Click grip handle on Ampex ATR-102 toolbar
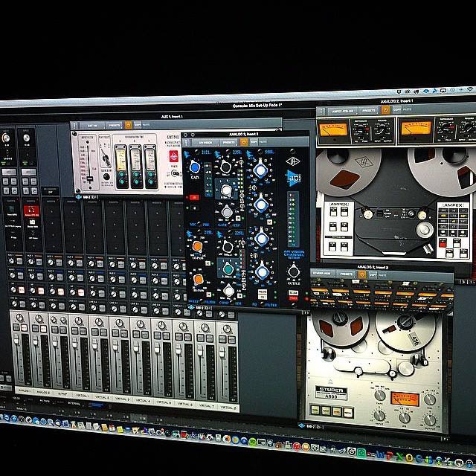 321,112
